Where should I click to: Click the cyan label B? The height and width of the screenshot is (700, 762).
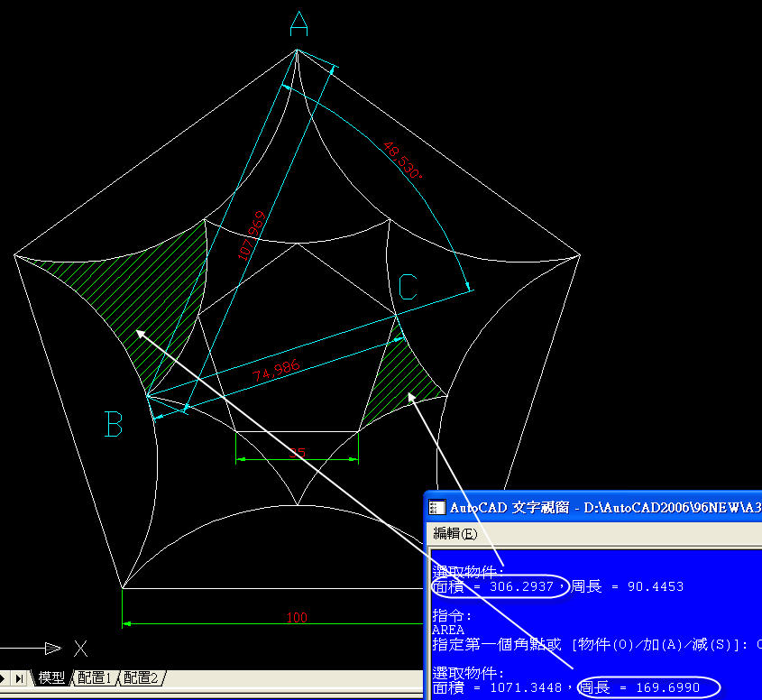pyautogui.click(x=114, y=424)
